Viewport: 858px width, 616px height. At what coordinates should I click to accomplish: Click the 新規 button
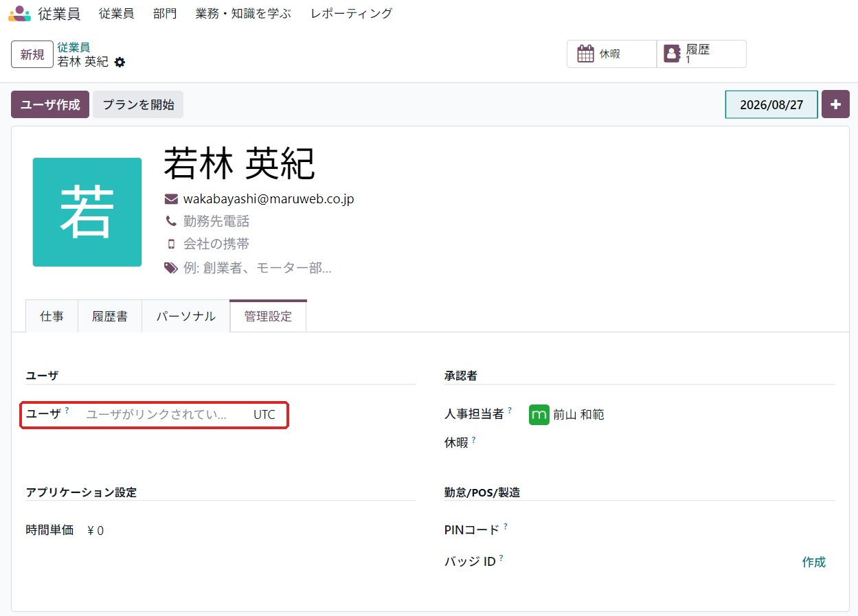[32, 54]
